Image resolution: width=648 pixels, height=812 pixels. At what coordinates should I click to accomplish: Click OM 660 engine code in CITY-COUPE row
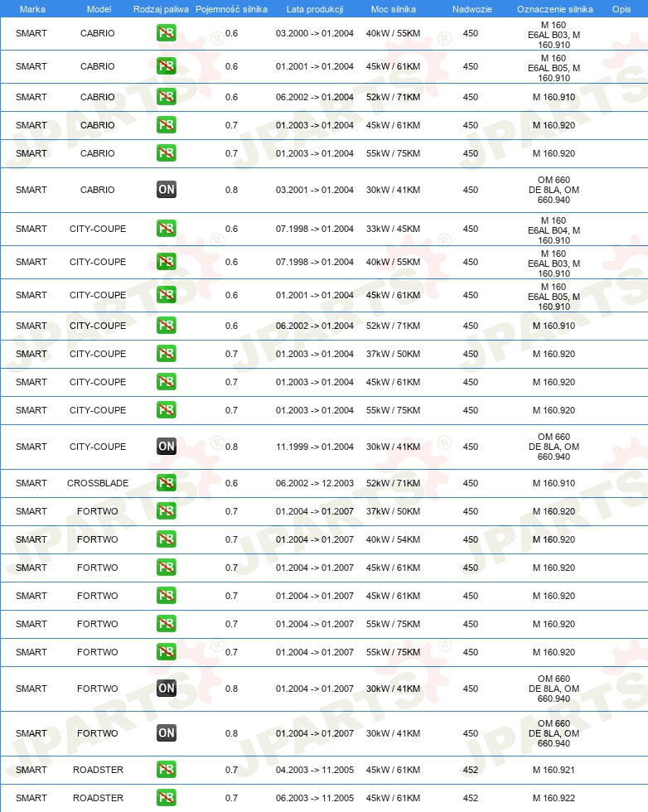pyautogui.click(x=554, y=447)
